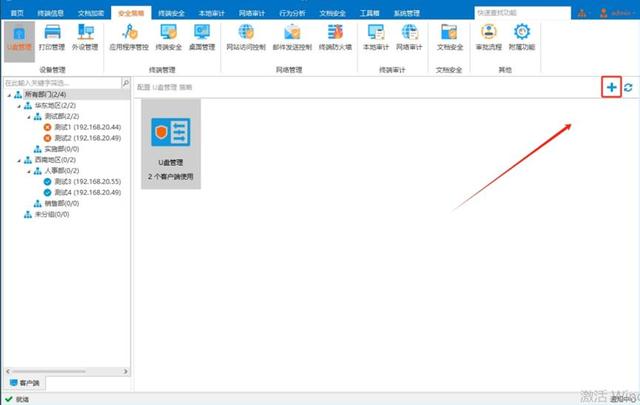Switch to the 终端信息 ribbon tab

[51, 13]
